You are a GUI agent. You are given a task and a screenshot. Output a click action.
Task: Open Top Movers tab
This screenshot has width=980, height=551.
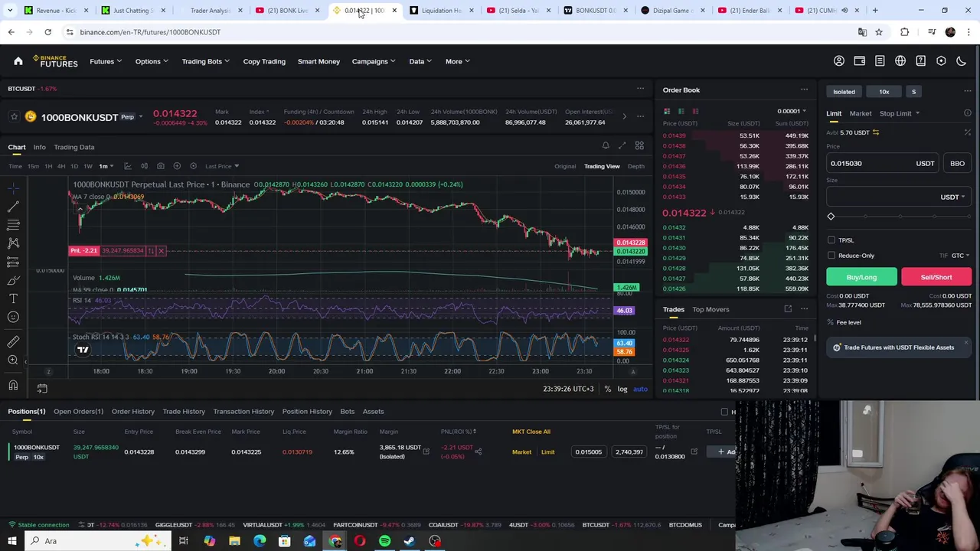point(710,309)
